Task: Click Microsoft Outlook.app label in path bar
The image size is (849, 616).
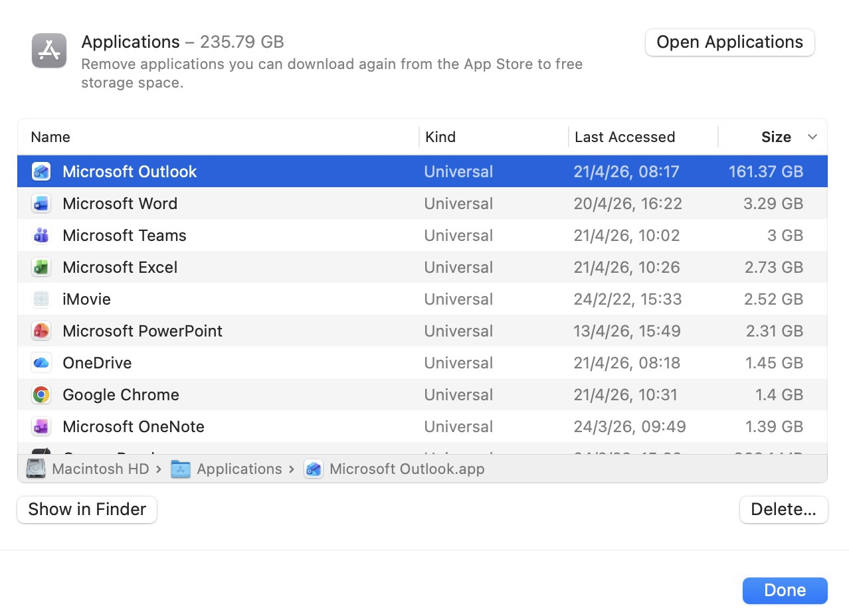Action: coord(407,469)
